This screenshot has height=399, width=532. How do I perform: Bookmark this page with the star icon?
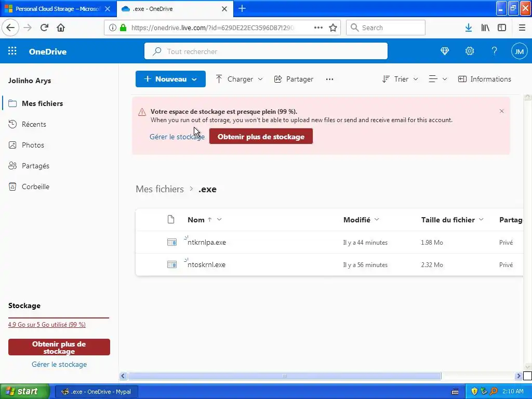[x=333, y=28]
